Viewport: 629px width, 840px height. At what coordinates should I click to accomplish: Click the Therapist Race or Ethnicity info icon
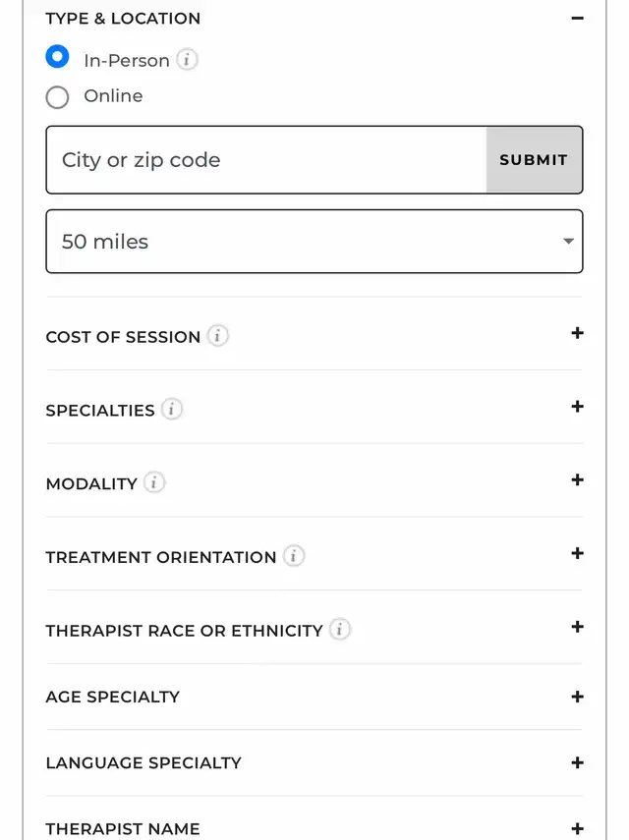point(340,630)
